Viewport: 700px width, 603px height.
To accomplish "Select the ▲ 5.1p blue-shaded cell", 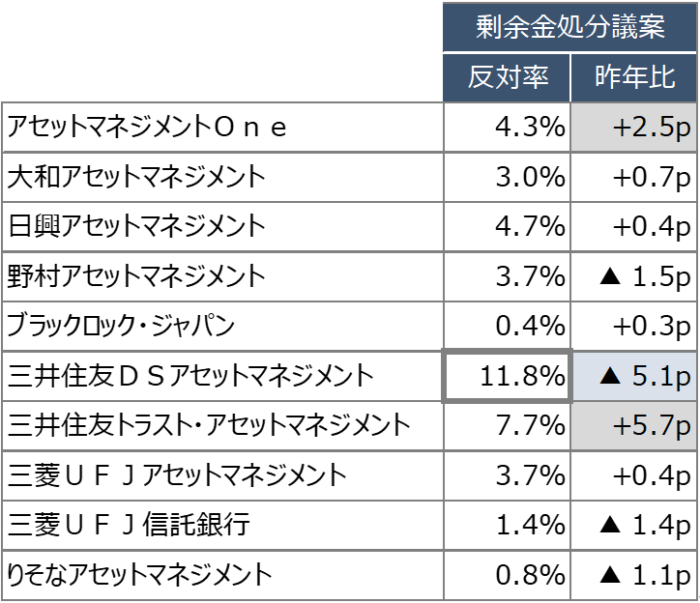I will [634, 375].
